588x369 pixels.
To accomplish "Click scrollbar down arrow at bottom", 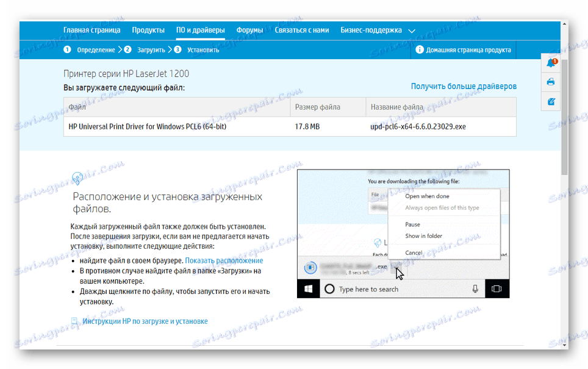I will pyautogui.click(x=564, y=345).
